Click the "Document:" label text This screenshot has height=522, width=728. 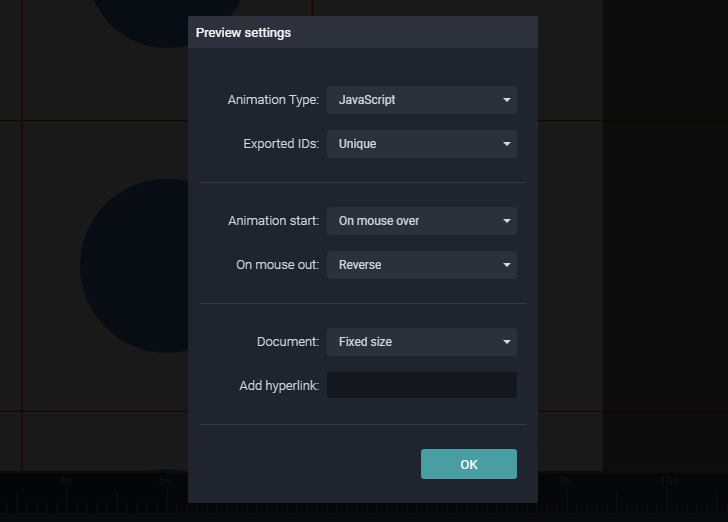point(288,342)
